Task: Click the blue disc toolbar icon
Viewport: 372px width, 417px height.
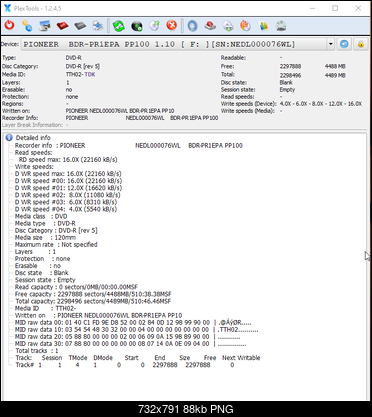Action: (193, 26)
